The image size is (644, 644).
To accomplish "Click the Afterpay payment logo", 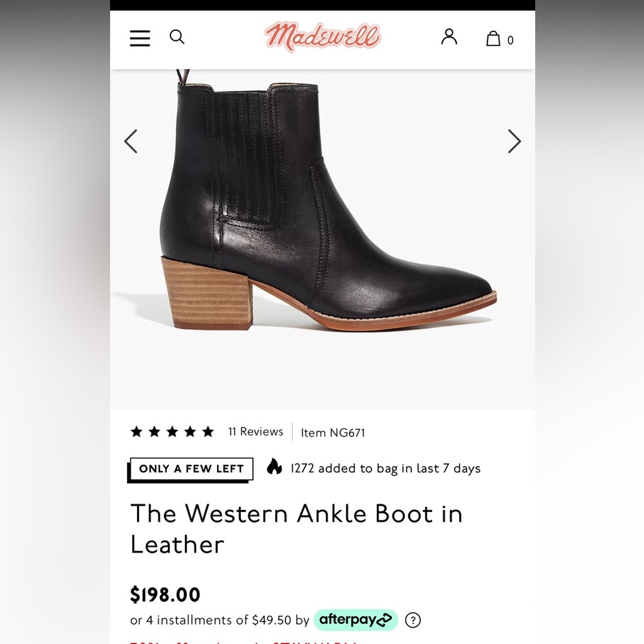I will pyautogui.click(x=355, y=620).
